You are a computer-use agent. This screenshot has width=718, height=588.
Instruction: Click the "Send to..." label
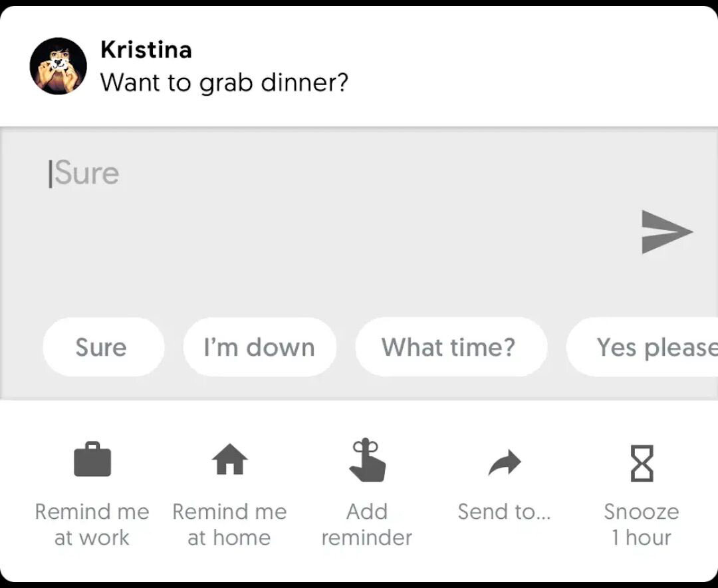coord(504,512)
